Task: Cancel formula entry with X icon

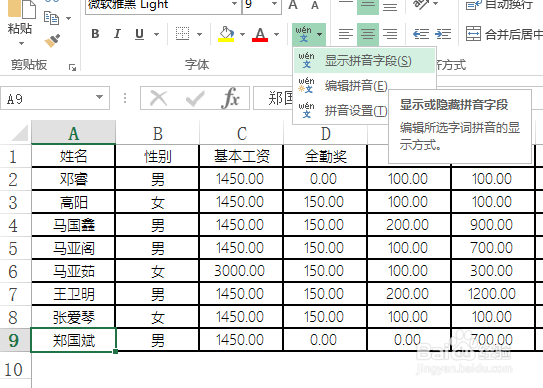Action: [x=159, y=98]
